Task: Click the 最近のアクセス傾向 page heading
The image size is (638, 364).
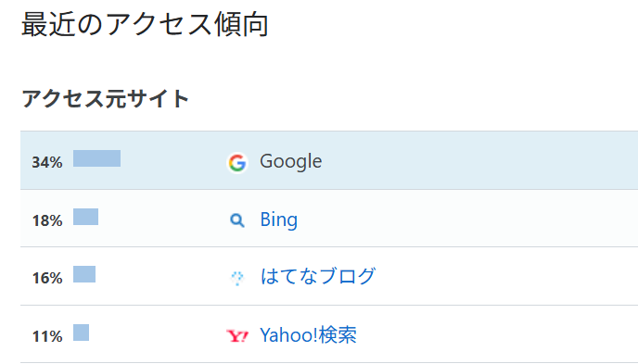Action: pyautogui.click(x=145, y=24)
